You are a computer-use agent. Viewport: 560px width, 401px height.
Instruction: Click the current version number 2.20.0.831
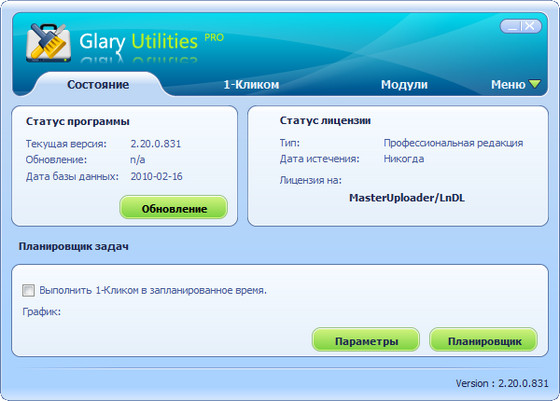(x=156, y=144)
